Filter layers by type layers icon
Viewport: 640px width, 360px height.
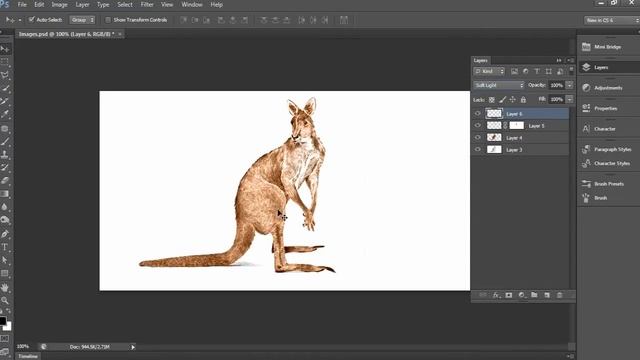click(537, 71)
